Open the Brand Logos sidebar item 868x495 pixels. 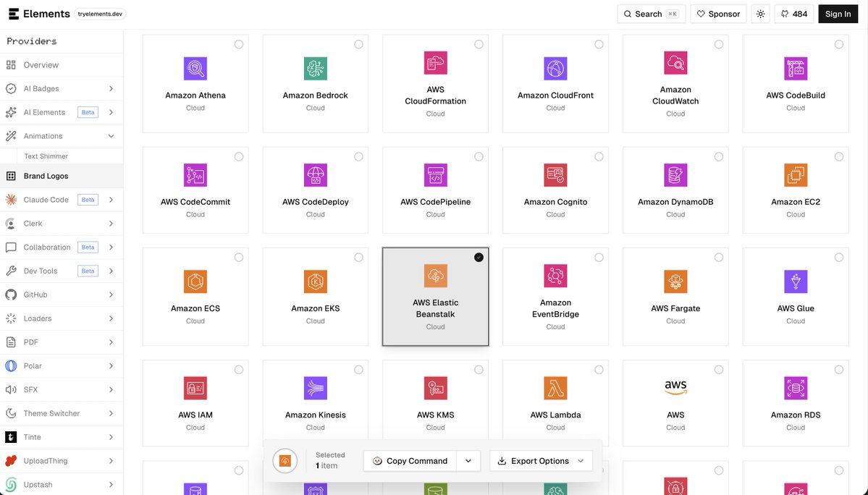62,176
